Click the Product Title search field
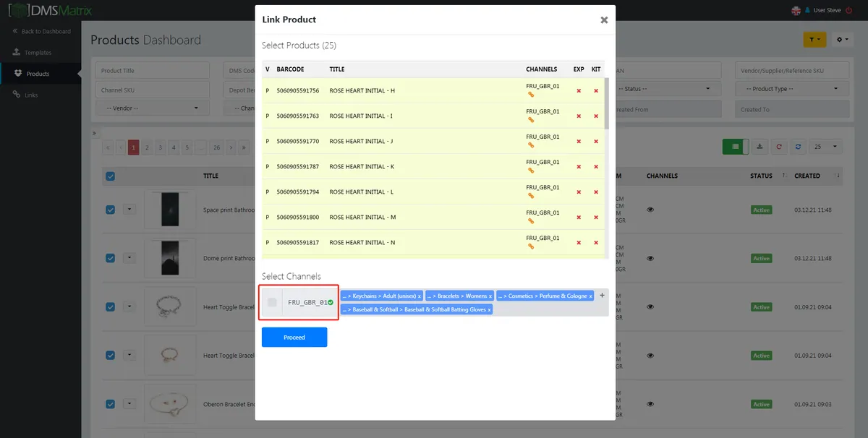Viewport: 868px width, 438px height. [153, 70]
